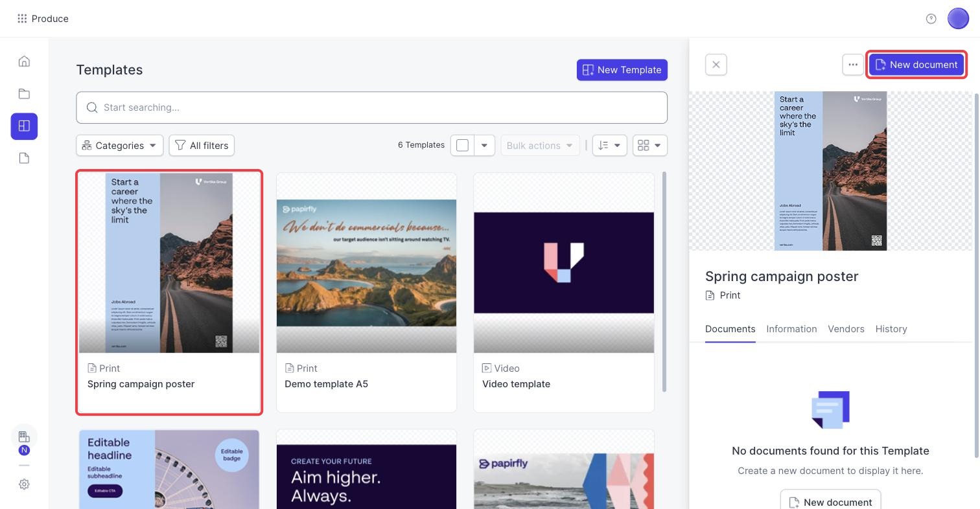Click No documents found for this Template text
This screenshot has width=980, height=509.
pyautogui.click(x=830, y=451)
